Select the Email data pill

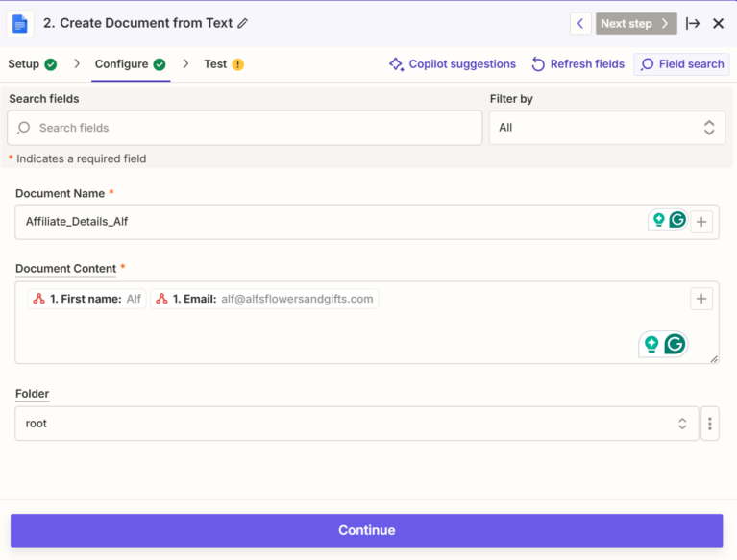pyautogui.click(x=264, y=299)
